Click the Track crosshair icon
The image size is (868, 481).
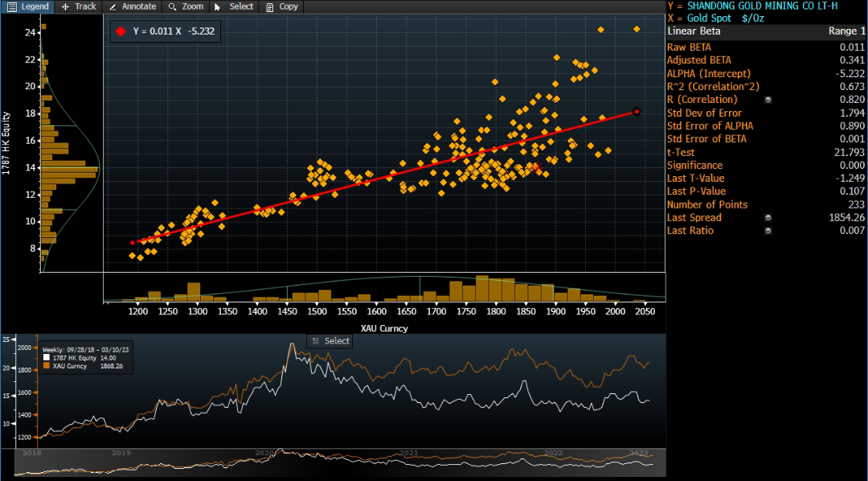(65, 7)
